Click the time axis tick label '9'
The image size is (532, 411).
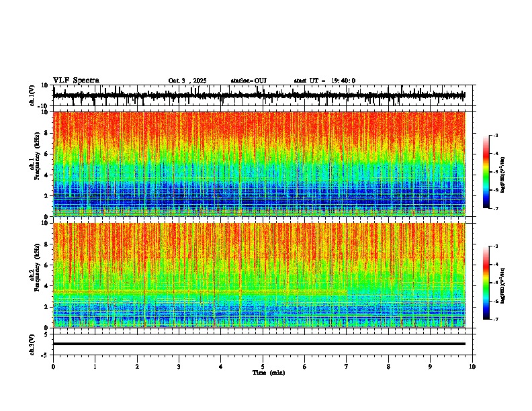430,367
